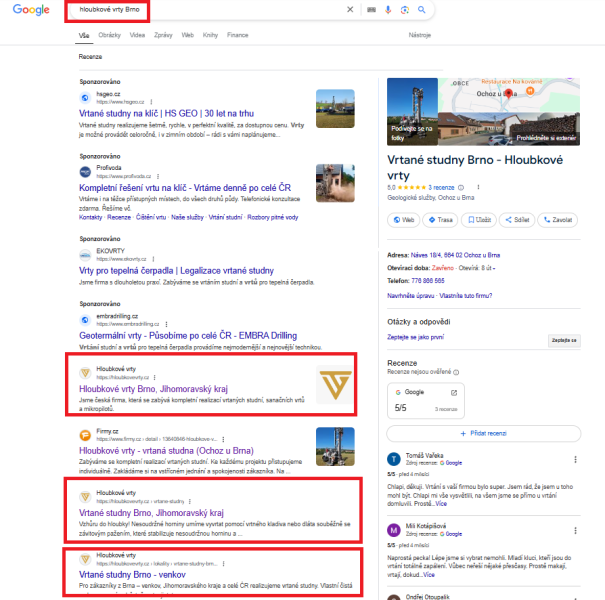This screenshot has height=600, width=605.
Task: Open options for Tomáš Vařeka review
Action: [575, 460]
